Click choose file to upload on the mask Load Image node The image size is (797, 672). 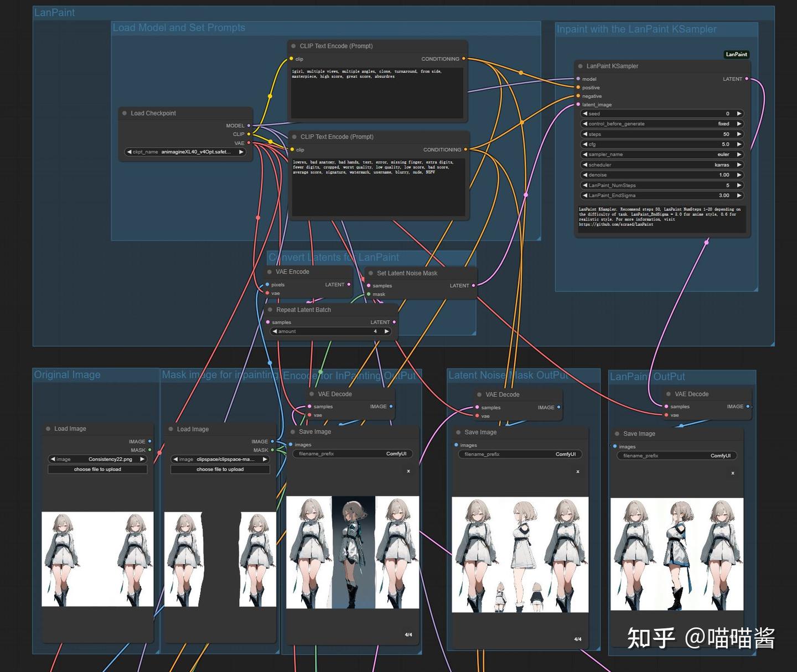(220, 469)
